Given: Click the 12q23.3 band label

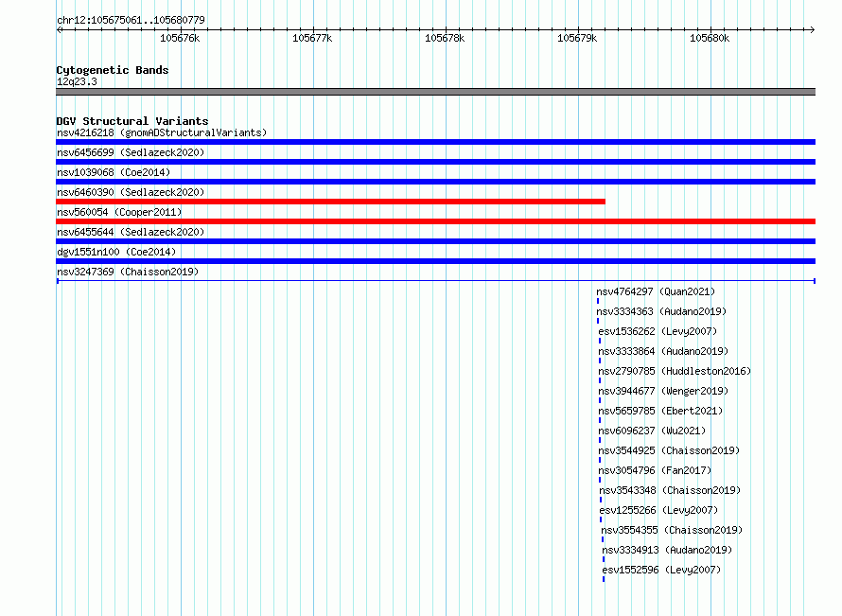Looking at the screenshot, I should pyautogui.click(x=77, y=81).
